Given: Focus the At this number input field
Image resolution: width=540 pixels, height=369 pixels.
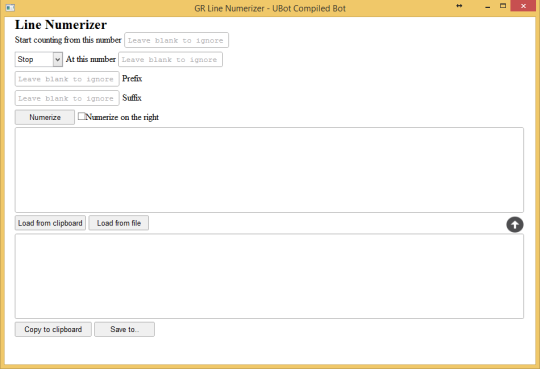Looking at the screenshot, I should point(170,59).
